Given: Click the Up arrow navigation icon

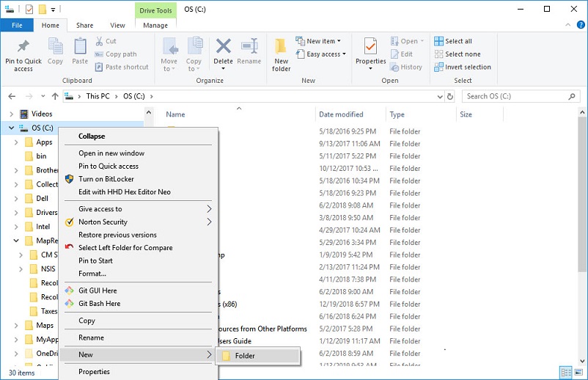Looking at the screenshot, I should coord(55,96).
